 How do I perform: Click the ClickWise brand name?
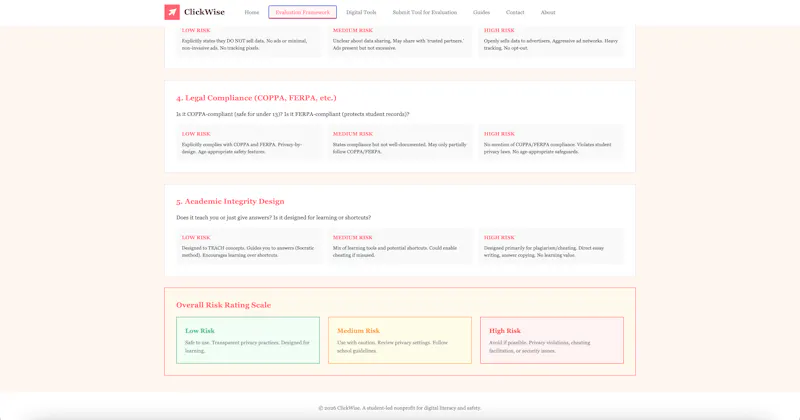pos(204,12)
